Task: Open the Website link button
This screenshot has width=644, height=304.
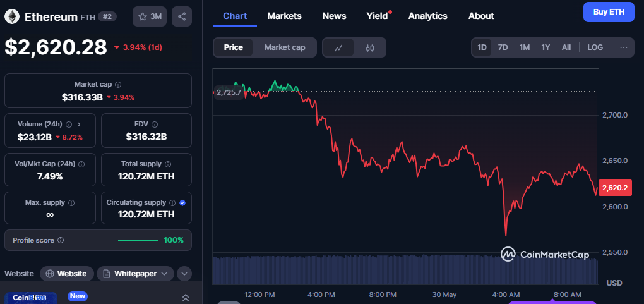Action: (67, 274)
